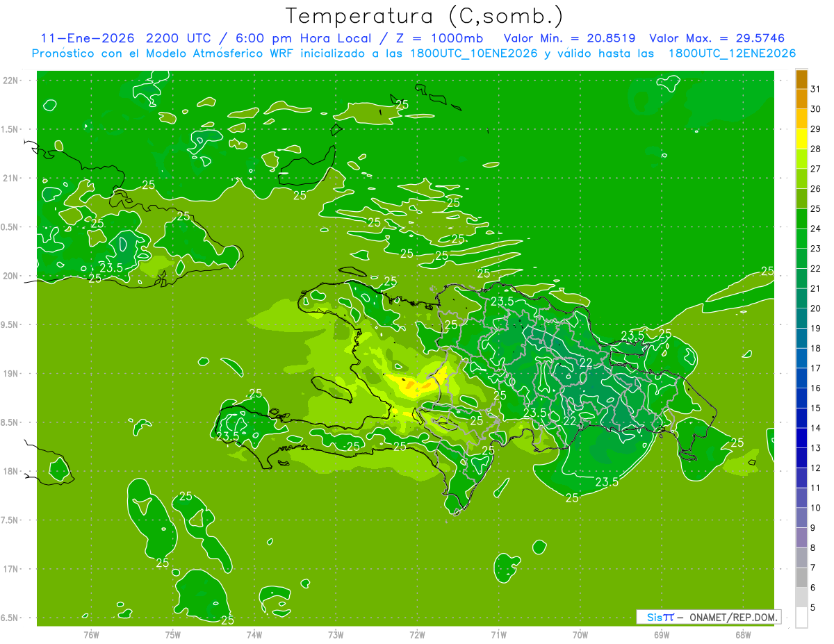Click the "69W" longitude label
Image resolution: width=834 pixels, height=644 pixels.
click(x=661, y=635)
